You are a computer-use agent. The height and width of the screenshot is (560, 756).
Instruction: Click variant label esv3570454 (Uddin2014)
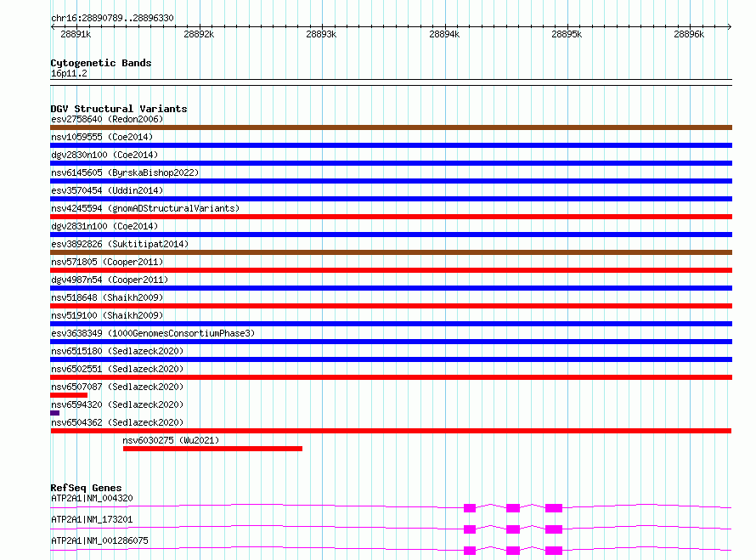(x=107, y=190)
